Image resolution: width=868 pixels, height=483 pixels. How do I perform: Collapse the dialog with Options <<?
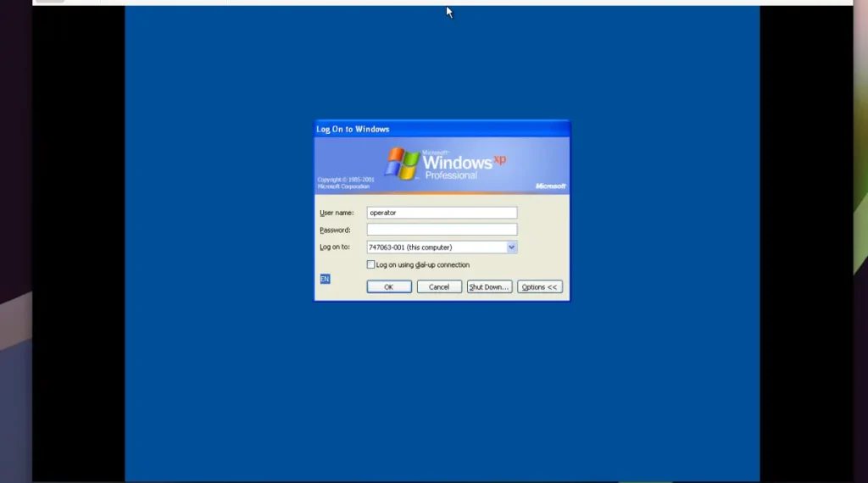tap(539, 287)
